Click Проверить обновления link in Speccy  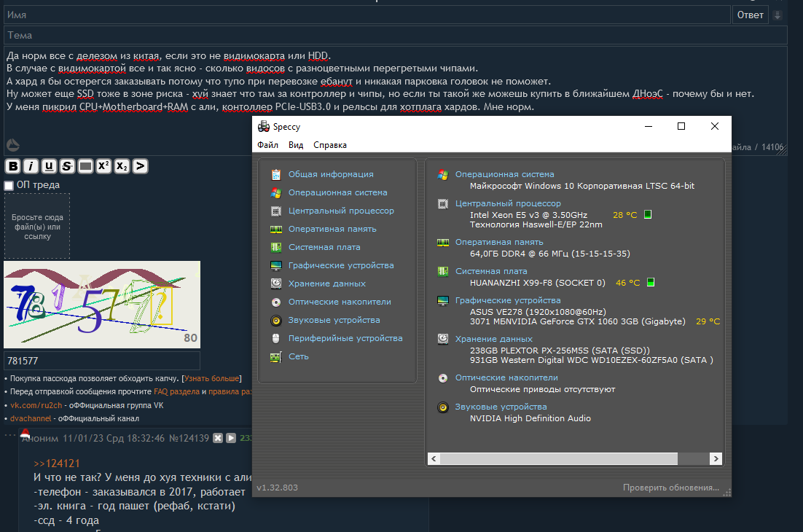tap(671, 488)
